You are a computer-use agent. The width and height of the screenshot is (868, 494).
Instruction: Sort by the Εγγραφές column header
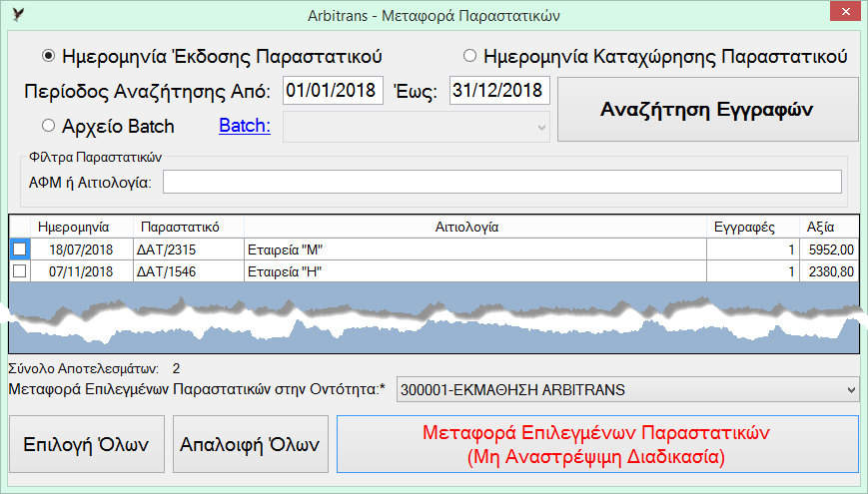(753, 227)
